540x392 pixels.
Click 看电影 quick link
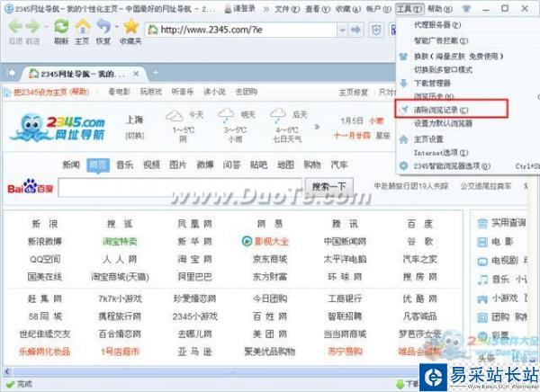click(x=119, y=92)
